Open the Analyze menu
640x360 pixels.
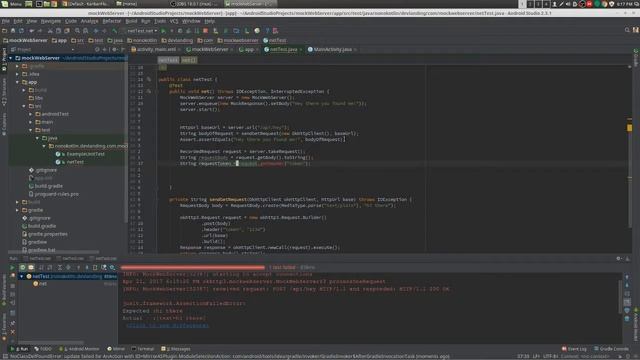[x=89, y=21]
